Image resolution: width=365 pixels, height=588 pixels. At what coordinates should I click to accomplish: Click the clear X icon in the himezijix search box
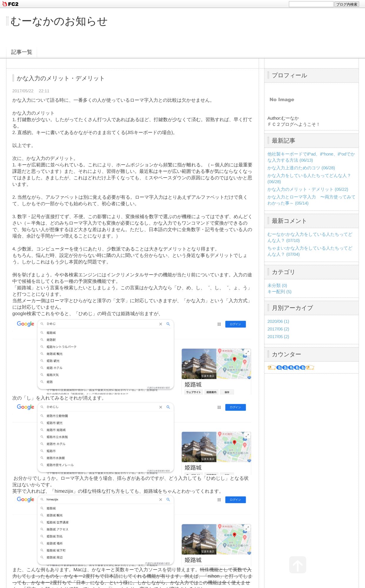[x=161, y=500]
